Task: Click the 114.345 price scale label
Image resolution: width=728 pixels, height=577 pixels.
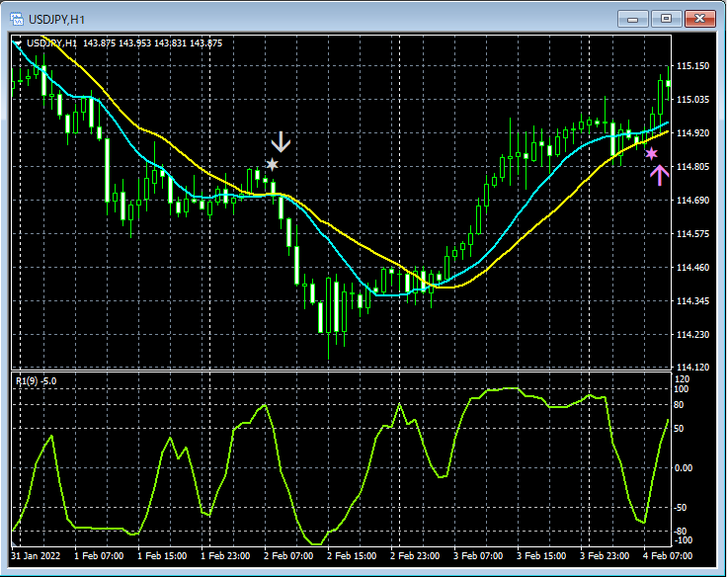Action: (692, 301)
